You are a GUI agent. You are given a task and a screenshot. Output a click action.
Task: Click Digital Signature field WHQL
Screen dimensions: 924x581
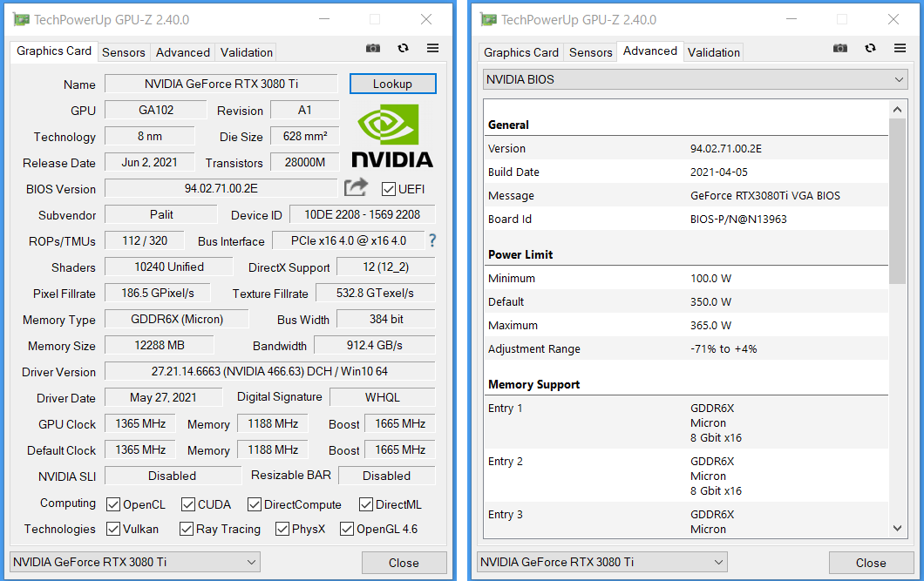[383, 397]
